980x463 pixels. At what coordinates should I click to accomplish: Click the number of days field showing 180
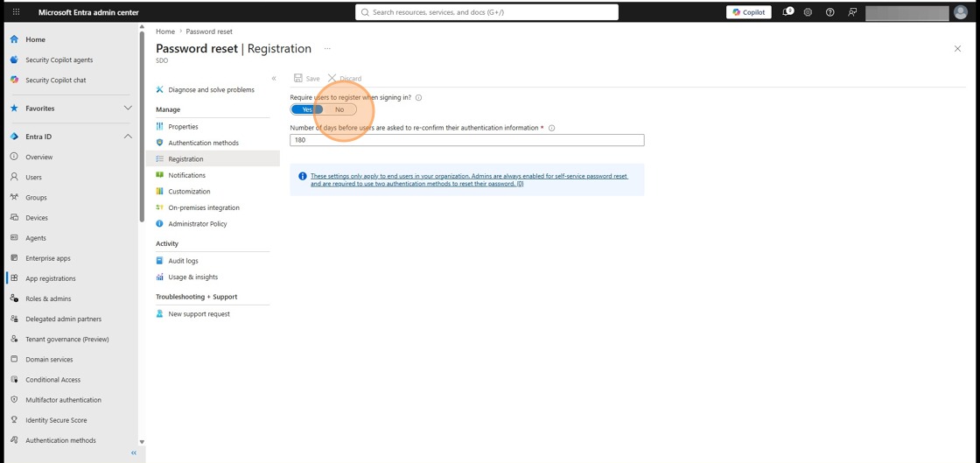[467, 141]
